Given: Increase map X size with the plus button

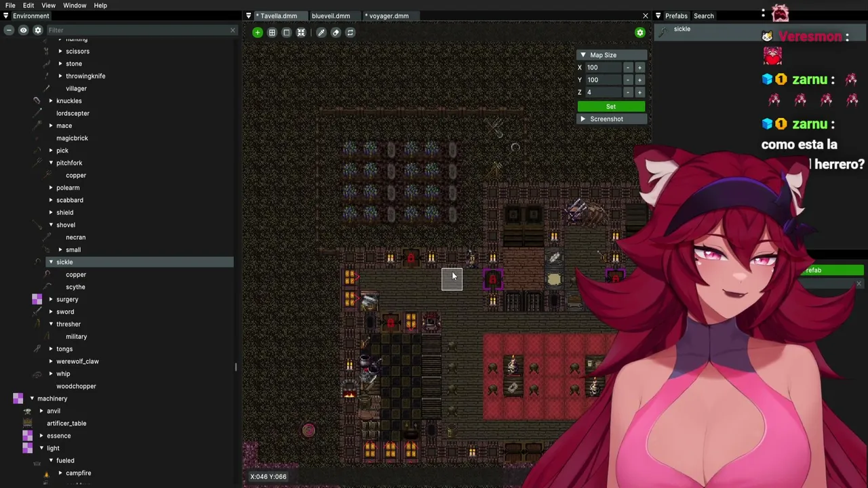Looking at the screenshot, I should pyautogui.click(x=639, y=68).
